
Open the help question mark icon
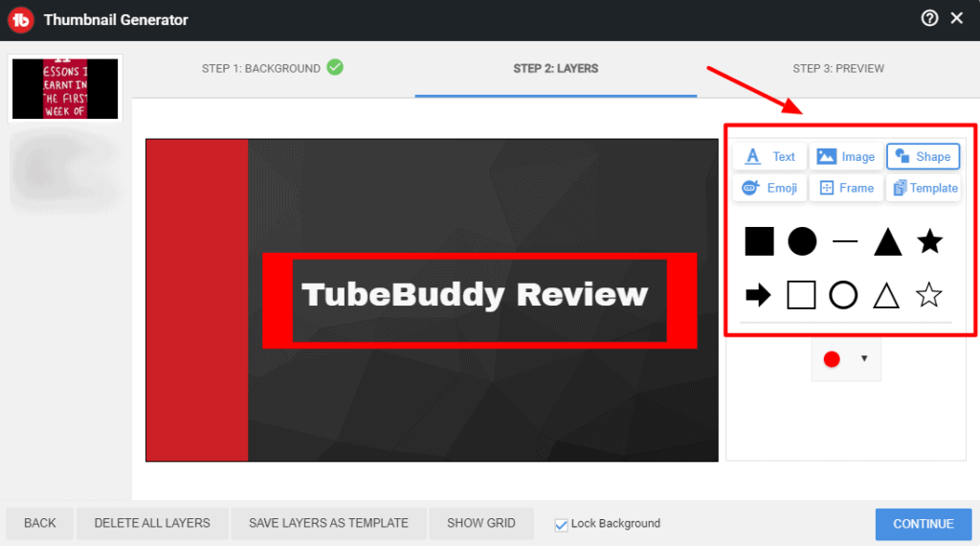pyautogui.click(x=929, y=18)
